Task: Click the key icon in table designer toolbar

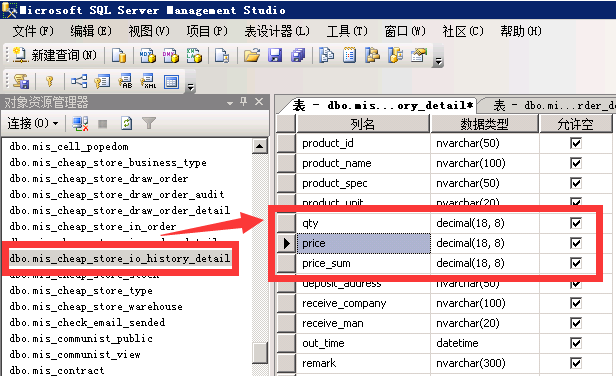Action: [x=50, y=81]
